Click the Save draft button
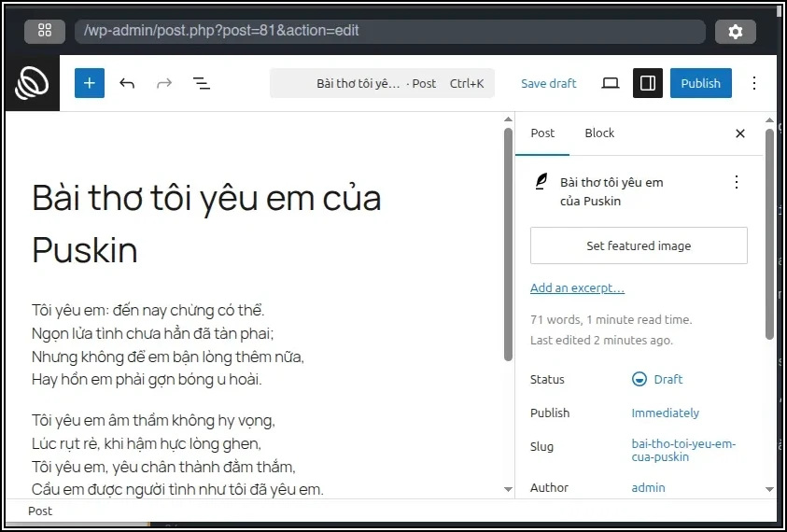The width and height of the screenshot is (787, 532). pyautogui.click(x=549, y=83)
